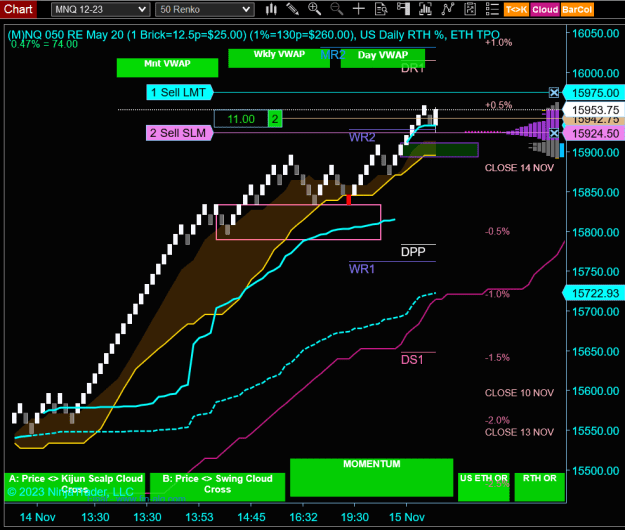This screenshot has height=530, width=625.
Task: Click the 16:32 time axis label
Action: pyautogui.click(x=303, y=517)
